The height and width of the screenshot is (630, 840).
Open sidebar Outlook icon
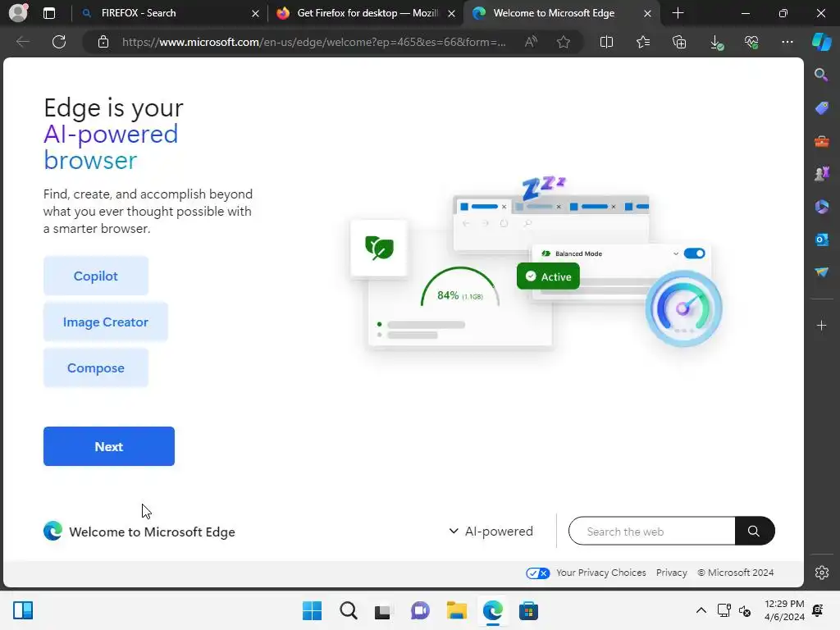(x=821, y=240)
